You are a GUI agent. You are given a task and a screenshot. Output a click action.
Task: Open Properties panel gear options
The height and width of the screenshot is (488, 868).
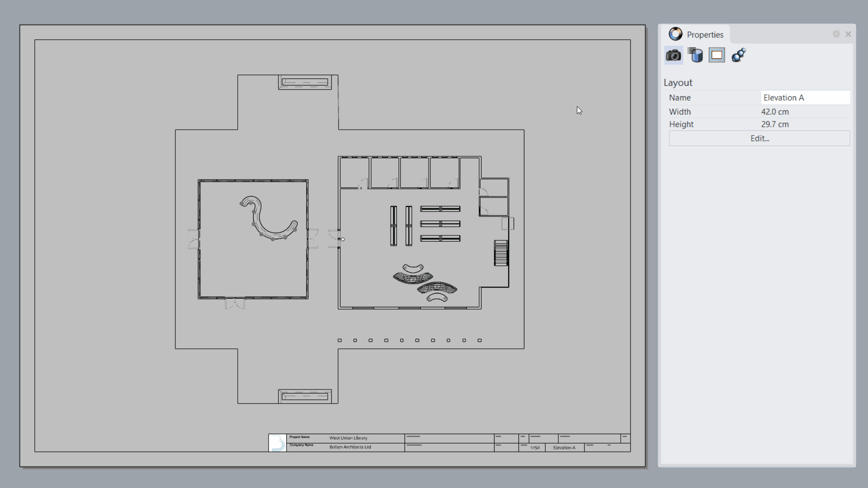point(836,34)
